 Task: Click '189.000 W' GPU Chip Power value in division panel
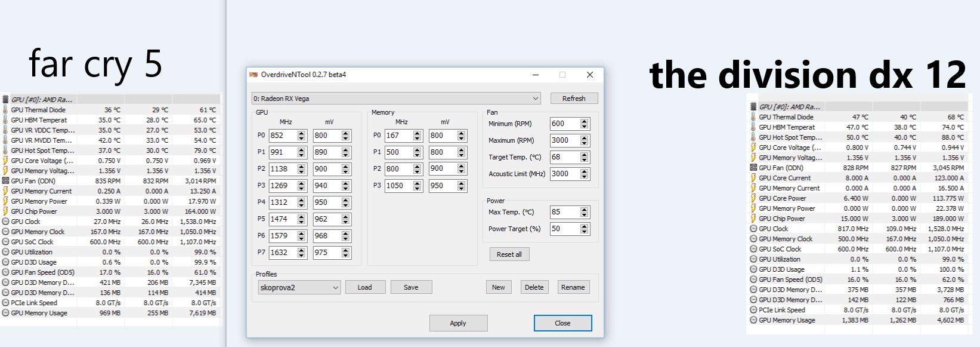point(948,219)
